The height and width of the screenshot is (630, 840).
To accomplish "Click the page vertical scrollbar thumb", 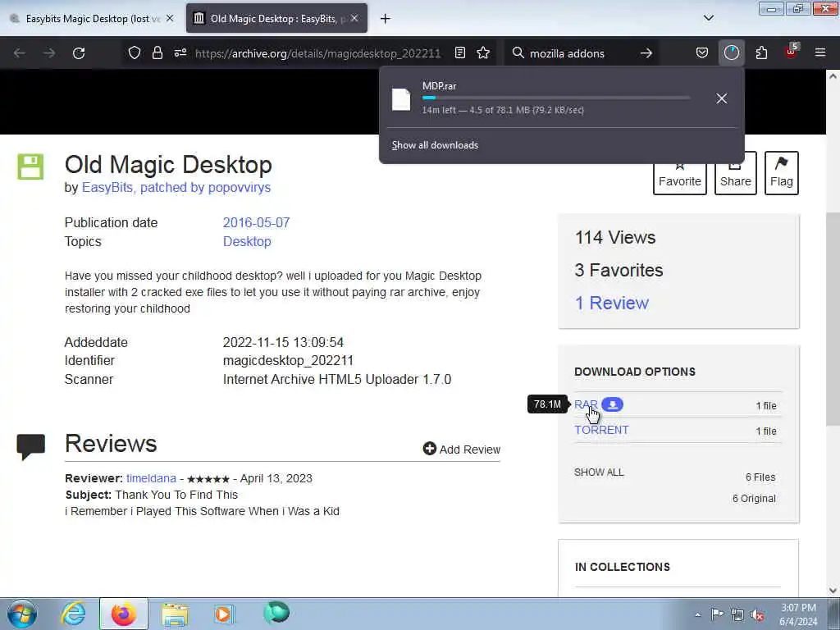I will [833, 319].
